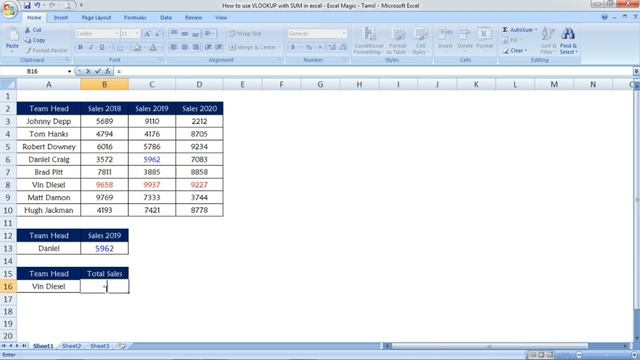
Task: Toggle Italic formatting
Action: point(91,47)
